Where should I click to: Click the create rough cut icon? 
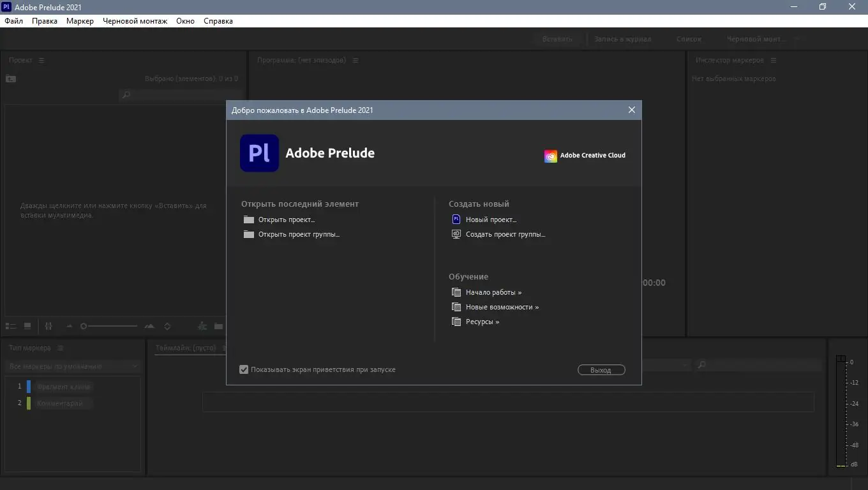click(x=202, y=326)
